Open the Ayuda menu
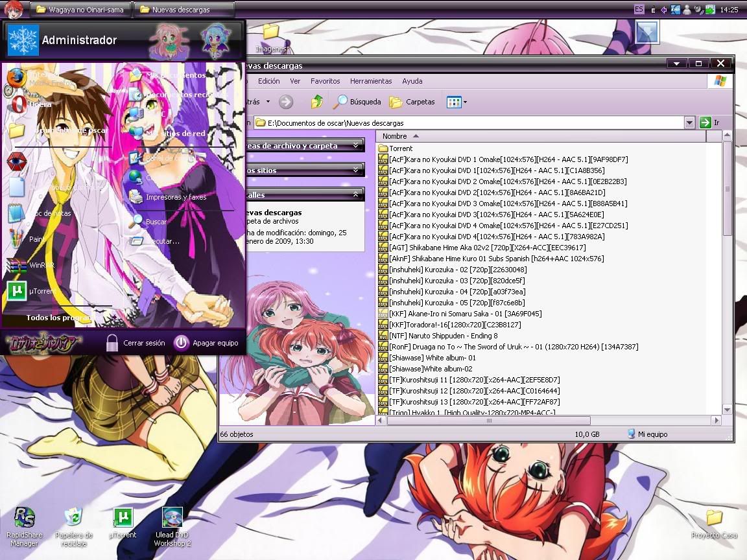747x560 pixels. tap(412, 81)
